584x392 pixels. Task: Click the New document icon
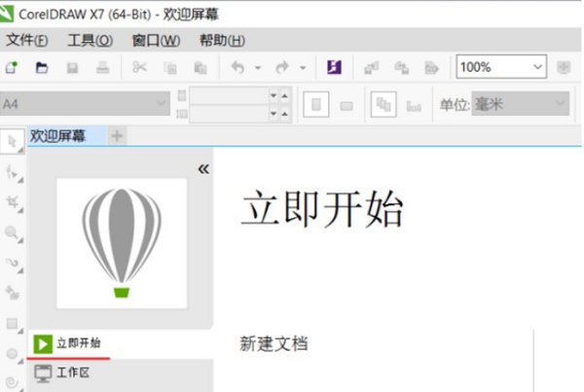pos(11,67)
